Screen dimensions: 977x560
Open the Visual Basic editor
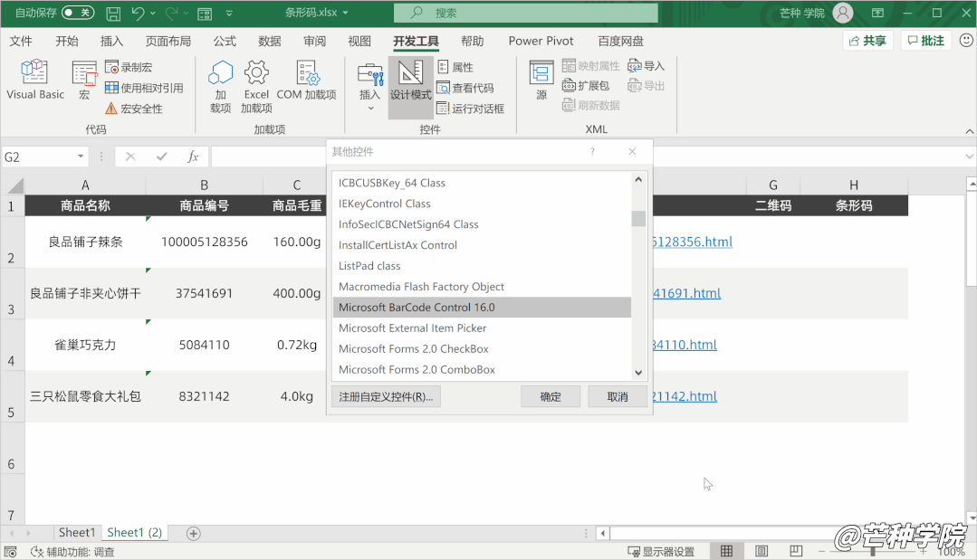35,80
